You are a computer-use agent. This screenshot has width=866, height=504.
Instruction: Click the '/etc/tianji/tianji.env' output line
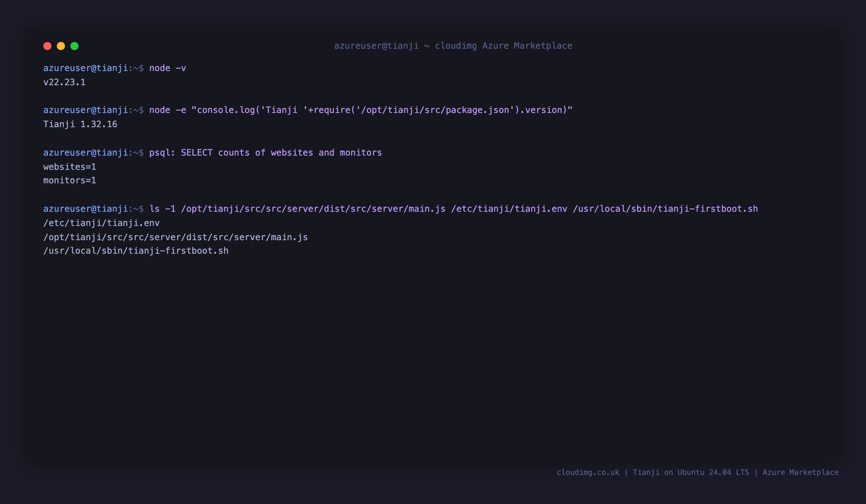pyautogui.click(x=101, y=223)
